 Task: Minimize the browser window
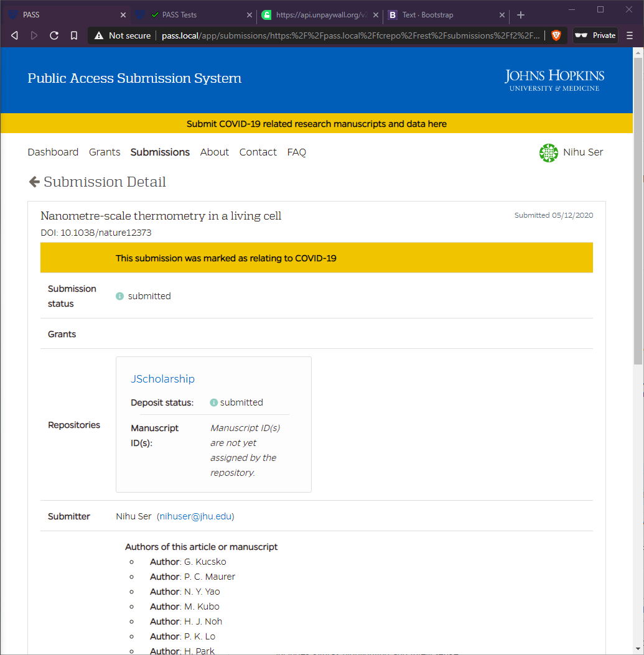click(572, 9)
